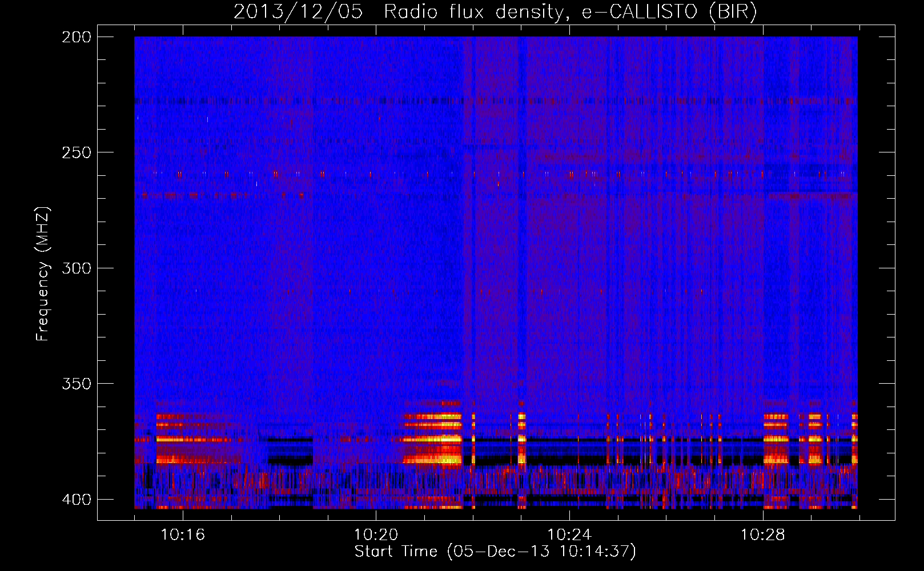Click the 300 frequency tick label
The image size is (924, 571).
click(77, 268)
